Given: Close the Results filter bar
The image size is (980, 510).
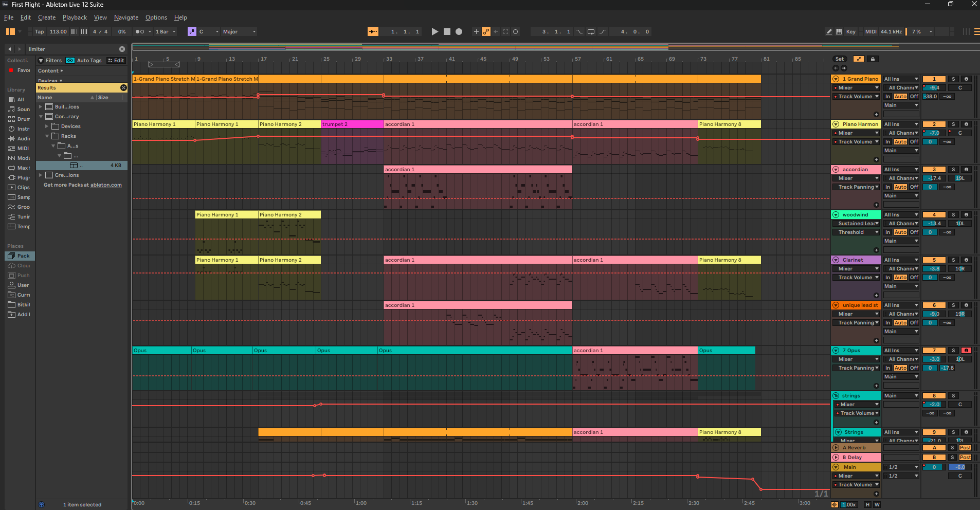Looking at the screenshot, I should coord(123,88).
